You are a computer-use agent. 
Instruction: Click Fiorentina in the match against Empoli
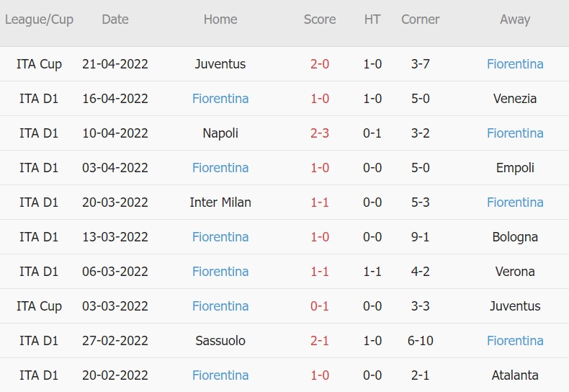pyautogui.click(x=220, y=168)
